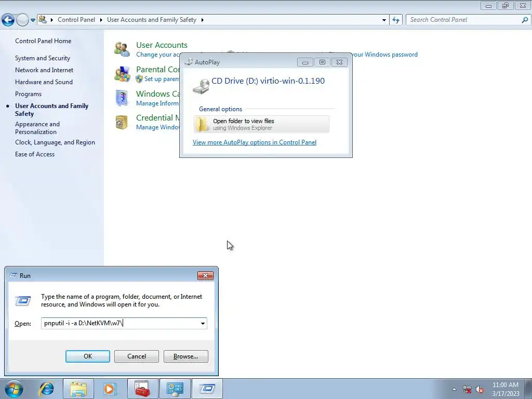Open Windows Explorer from taskbar

(78, 389)
